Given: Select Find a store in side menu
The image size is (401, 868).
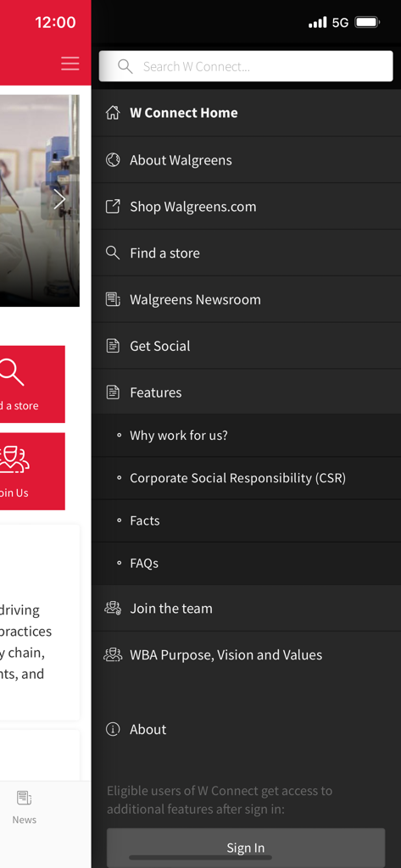Looking at the screenshot, I should point(246,253).
